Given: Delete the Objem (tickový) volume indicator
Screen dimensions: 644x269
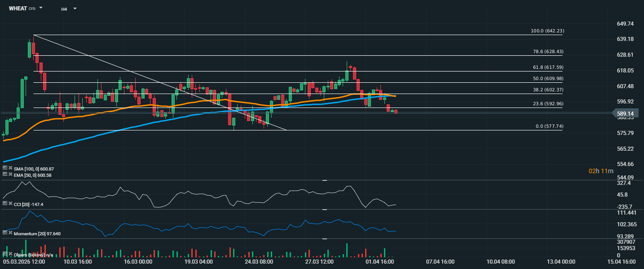Looking at the screenshot, I should pos(10,255).
